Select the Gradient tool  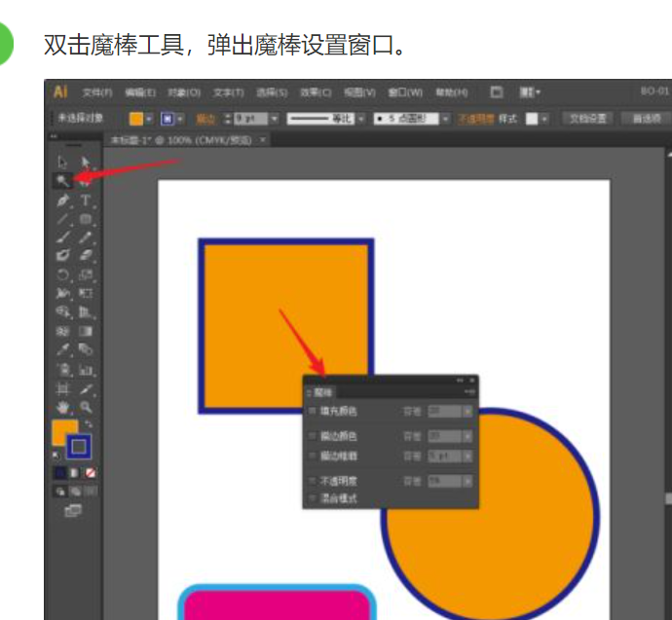tap(86, 331)
